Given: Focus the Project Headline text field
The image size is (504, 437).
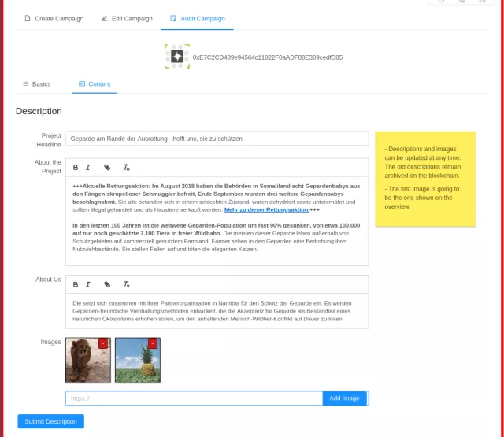Looking at the screenshot, I should (217, 139).
